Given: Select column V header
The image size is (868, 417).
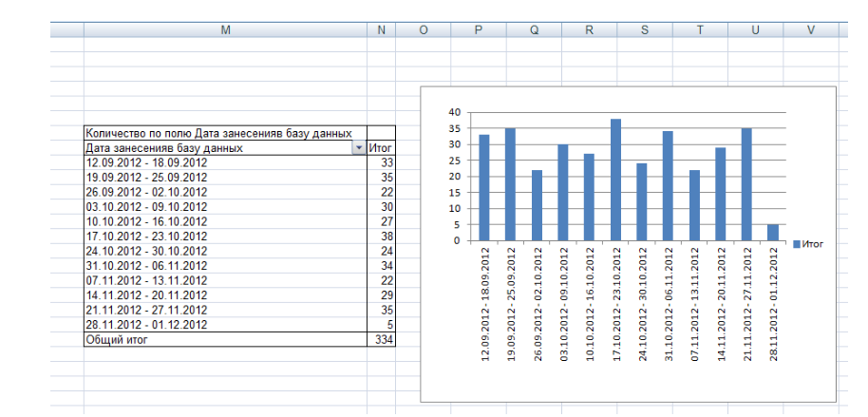Looking at the screenshot, I should coord(810,30).
